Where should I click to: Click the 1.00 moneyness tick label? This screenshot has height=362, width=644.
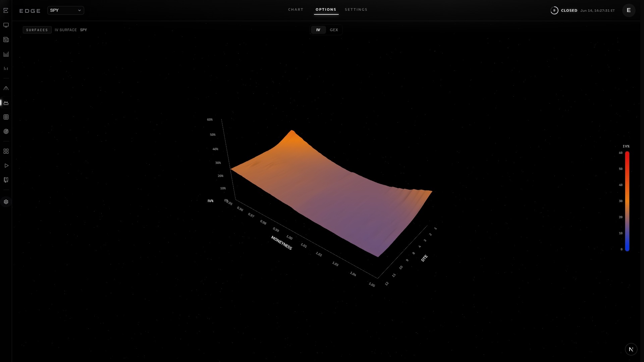pos(289,238)
